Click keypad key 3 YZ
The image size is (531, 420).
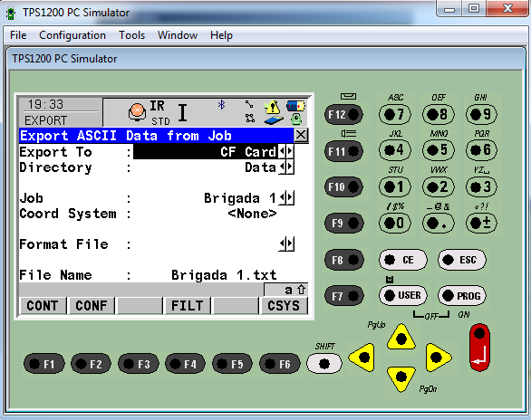[x=481, y=186]
